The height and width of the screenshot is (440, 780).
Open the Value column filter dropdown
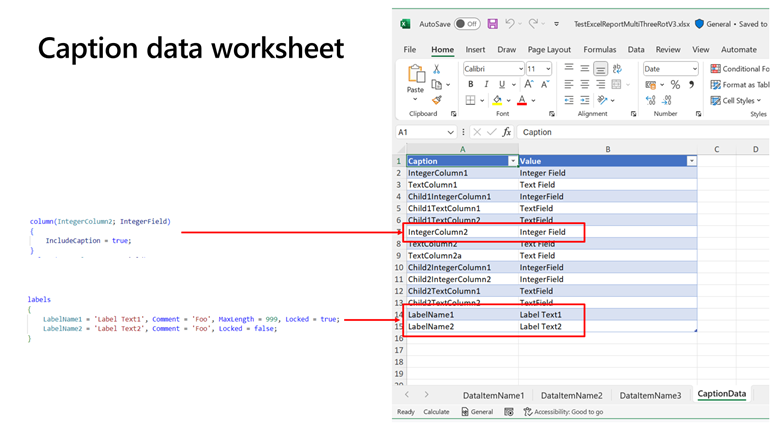coord(691,161)
